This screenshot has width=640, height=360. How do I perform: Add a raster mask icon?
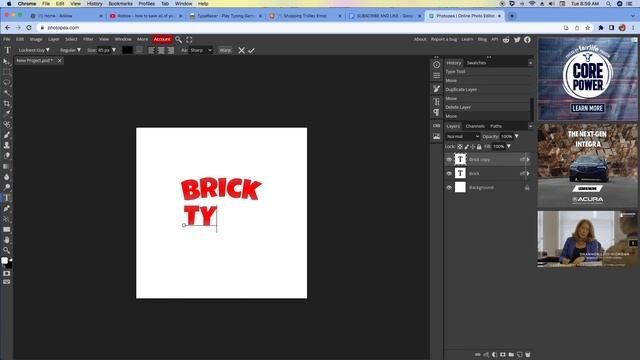503,355
